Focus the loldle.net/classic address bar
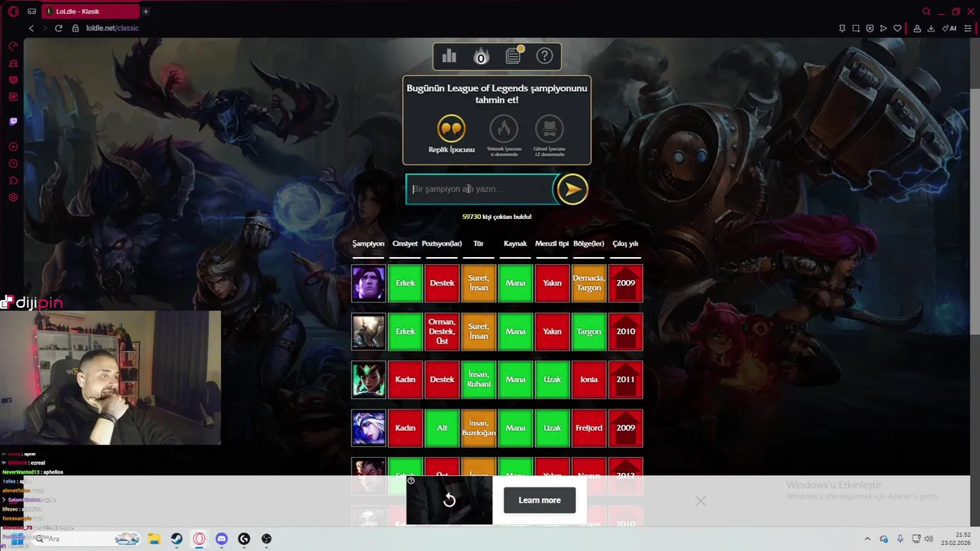The width and height of the screenshot is (980, 551). pyautogui.click(x=113, y=28)
